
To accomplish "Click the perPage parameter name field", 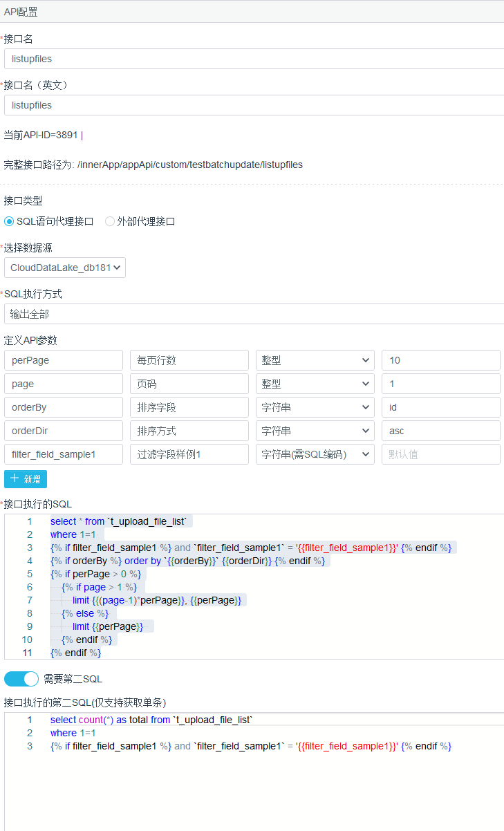I will coord(64,360).
